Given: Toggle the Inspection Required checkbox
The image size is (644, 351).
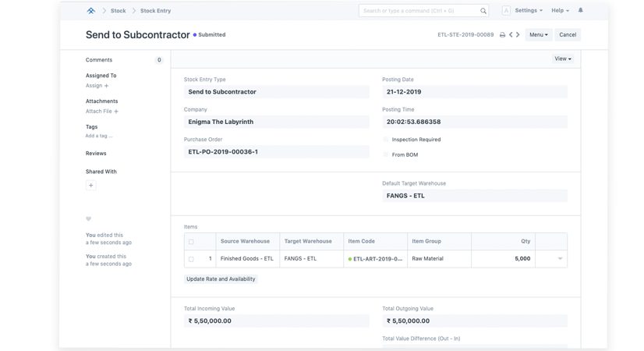Looking at the screenshot, I should click(386, 140).
